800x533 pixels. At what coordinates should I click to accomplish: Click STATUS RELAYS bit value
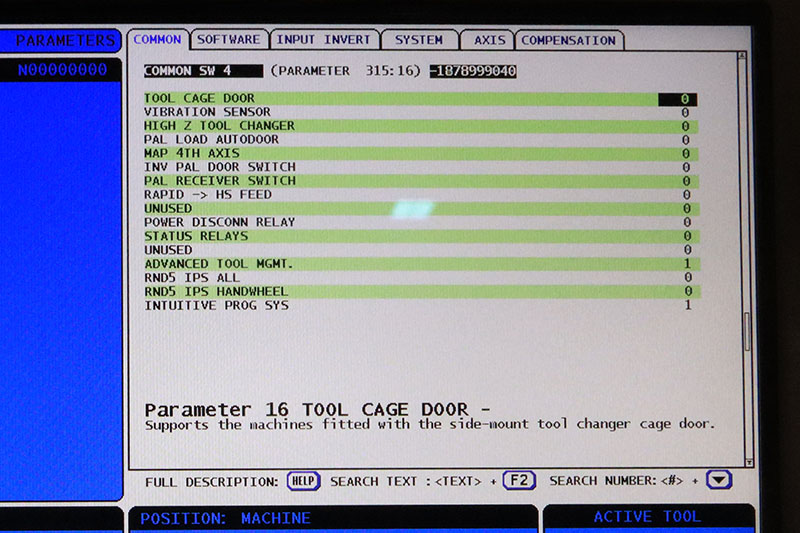[687, 236]
